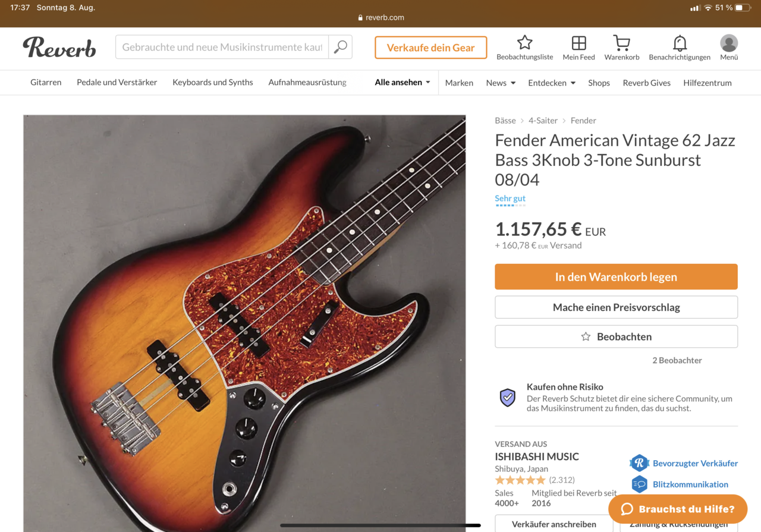Open Pedale und Verstärker category
The height and width of the screenshot is (532, 761).
(117, 83)
